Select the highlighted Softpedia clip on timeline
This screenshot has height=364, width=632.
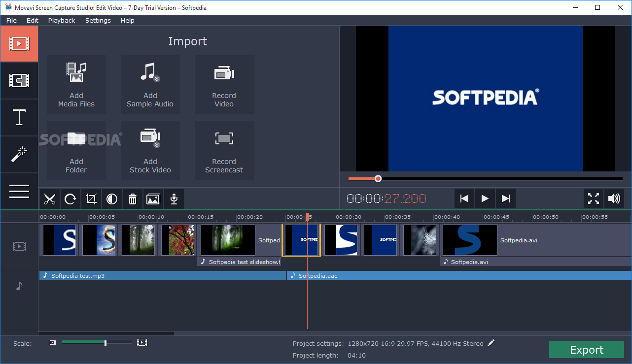[301, 240]
